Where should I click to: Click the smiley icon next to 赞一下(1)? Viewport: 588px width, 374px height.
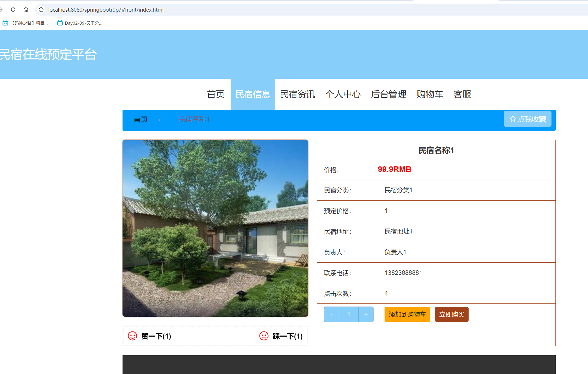click(x=132, y=336)
